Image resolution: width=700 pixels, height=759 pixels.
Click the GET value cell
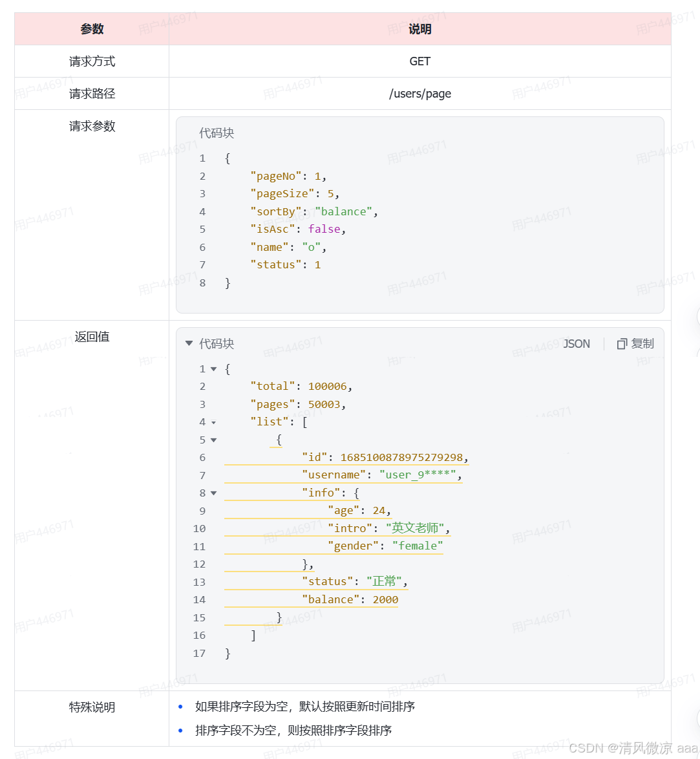click(x=419, y=61)
